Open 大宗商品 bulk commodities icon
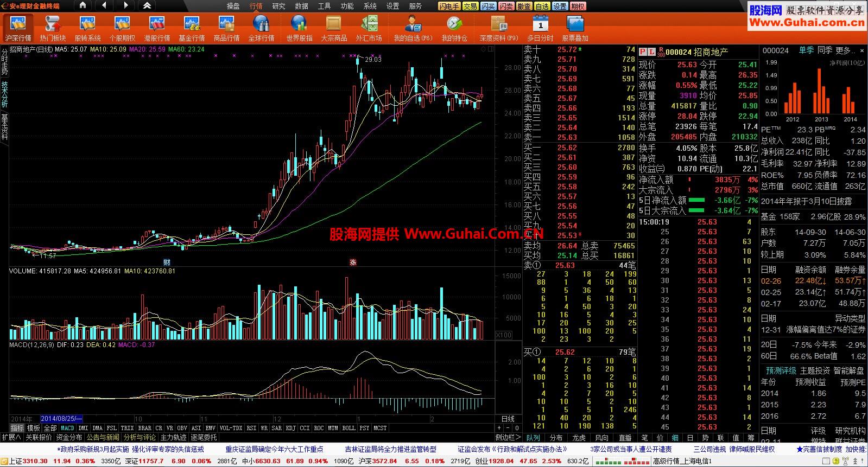Image resolution: width=868 pixels, height=467 pixels. pyautogui.click(x=334, y=28)
